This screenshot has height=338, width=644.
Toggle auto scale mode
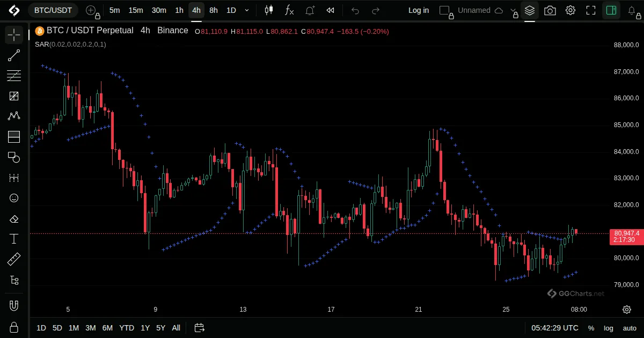(630, 328)
